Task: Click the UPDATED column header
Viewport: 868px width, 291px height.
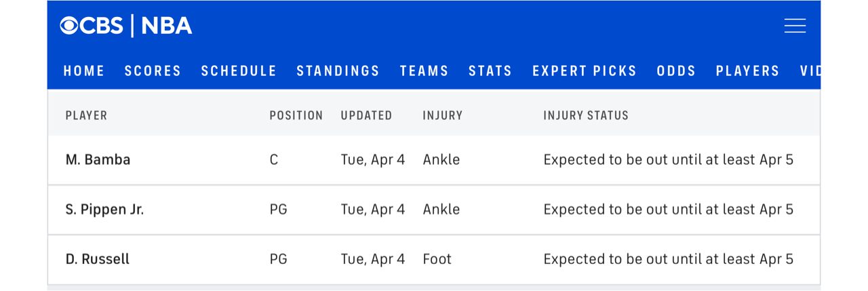Action: [367, 115]
